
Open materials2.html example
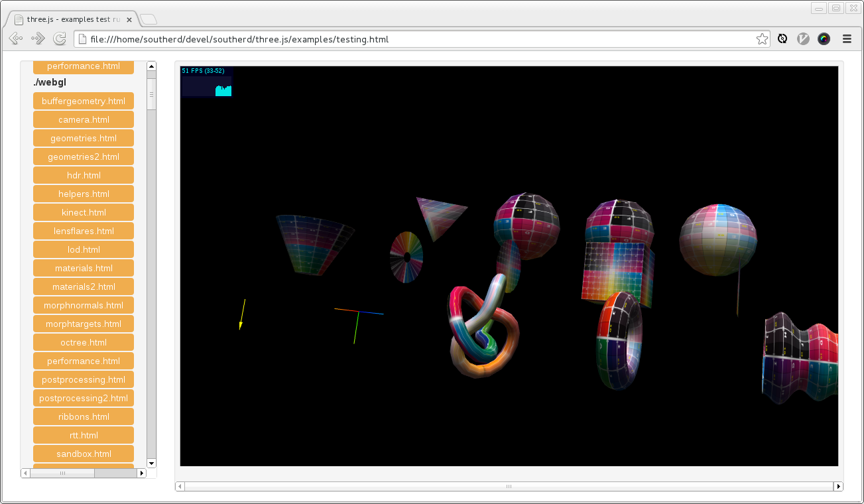point(84,286)
